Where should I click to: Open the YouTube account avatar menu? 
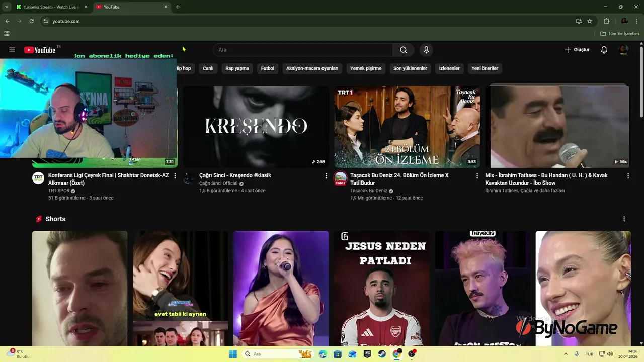click(x=623, y=50)
